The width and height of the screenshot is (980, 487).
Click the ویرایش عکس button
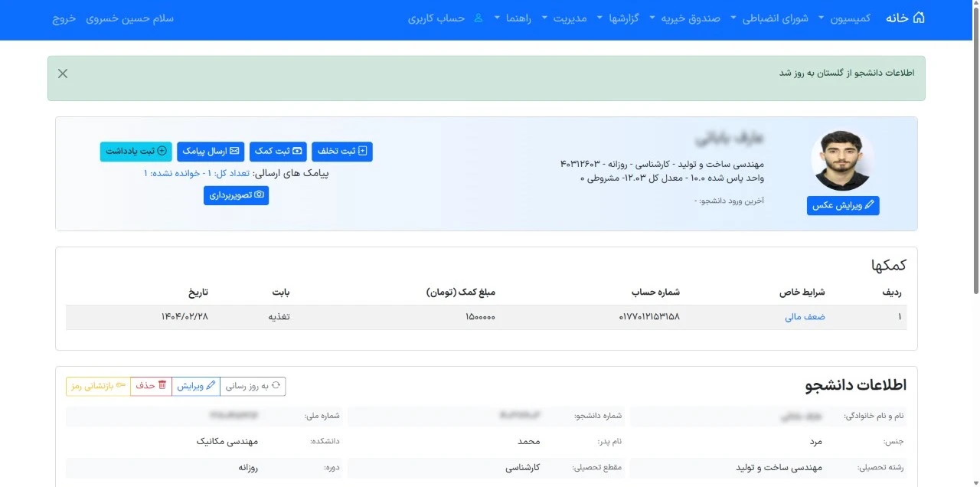tap(843, 205)
